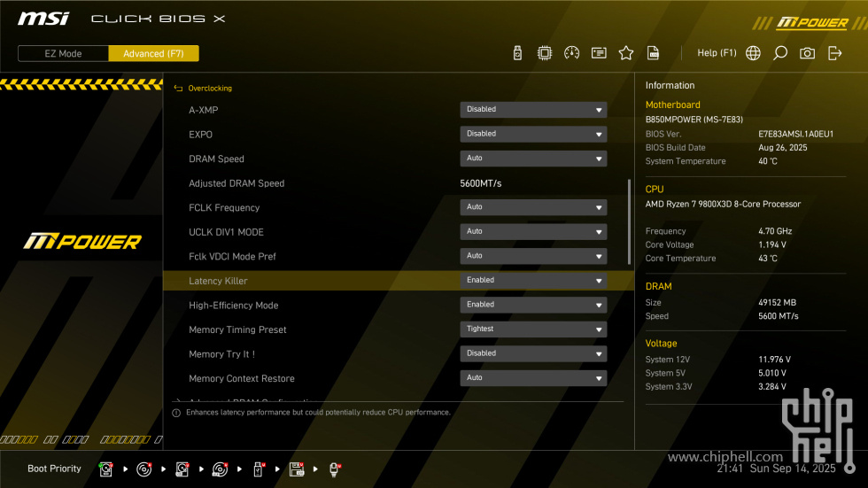Select the USB floppy boot device icon
868x488 pixels.
click(x=297, y=469)
